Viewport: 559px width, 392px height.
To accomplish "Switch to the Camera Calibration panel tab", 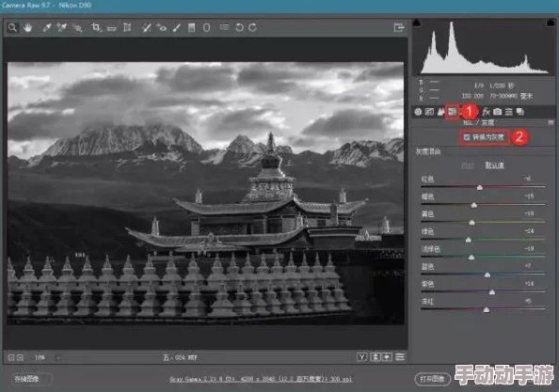I will coord(497,112).
